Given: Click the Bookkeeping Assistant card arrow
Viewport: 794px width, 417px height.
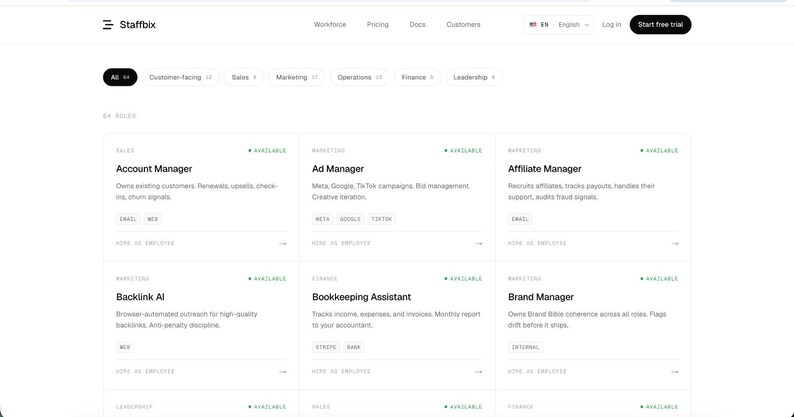Looking at the screenshot, I should 479,372.
